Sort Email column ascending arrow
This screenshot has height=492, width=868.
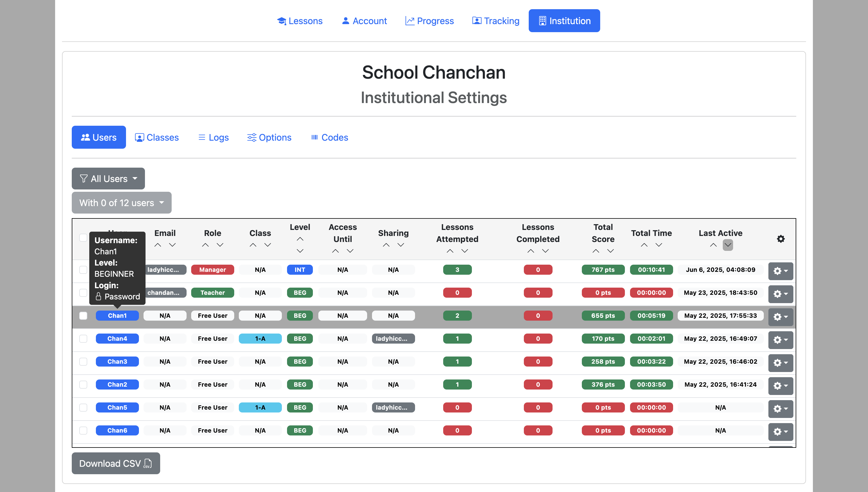click(158, 245)
